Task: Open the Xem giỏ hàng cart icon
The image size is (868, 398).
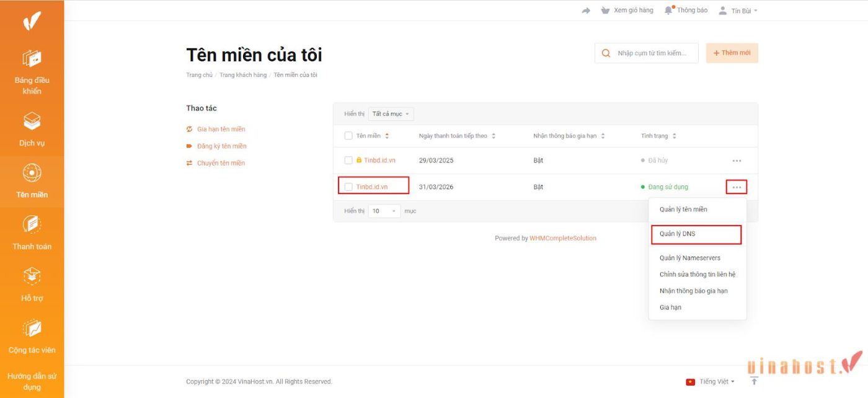Action: click(604, 10)
